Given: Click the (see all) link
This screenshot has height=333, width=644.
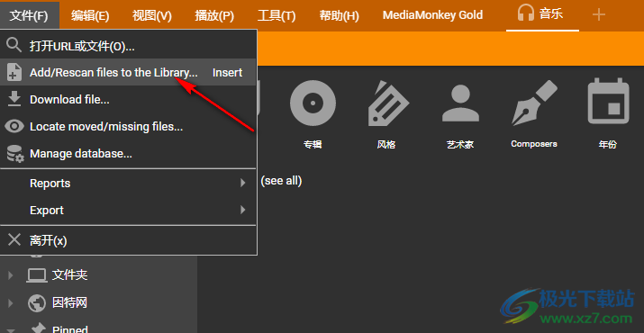Looking at the screenshot, I should (281, 181).
